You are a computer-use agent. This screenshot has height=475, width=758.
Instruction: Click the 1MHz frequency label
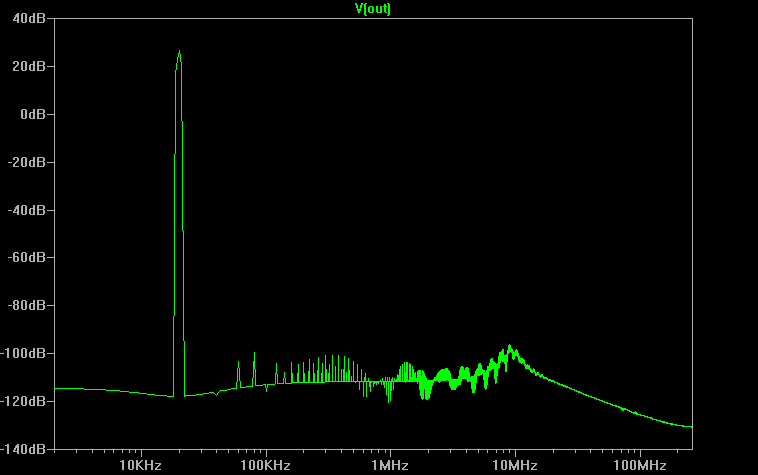(390, 465)
